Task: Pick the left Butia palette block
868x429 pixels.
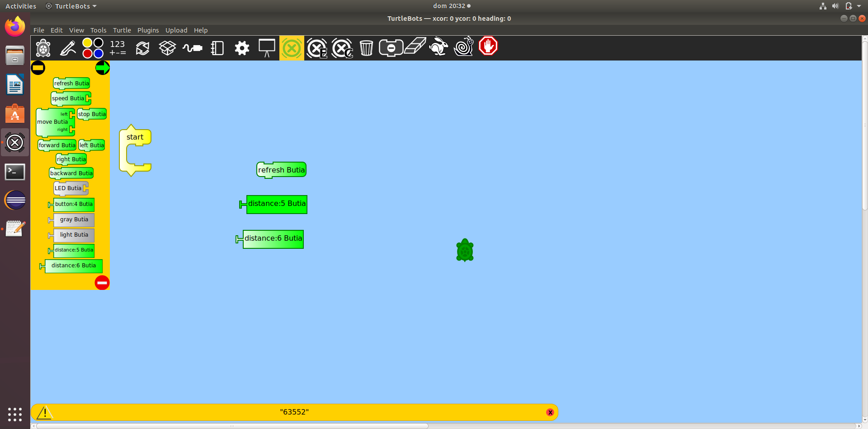Action: click(92, 145)
